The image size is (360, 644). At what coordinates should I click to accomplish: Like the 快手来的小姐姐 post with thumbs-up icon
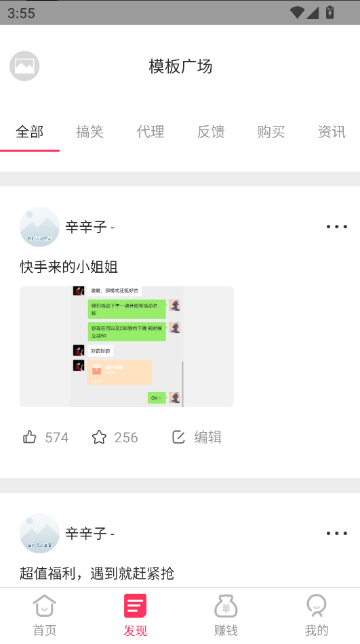pyautogui.click(x=30, y=437)
